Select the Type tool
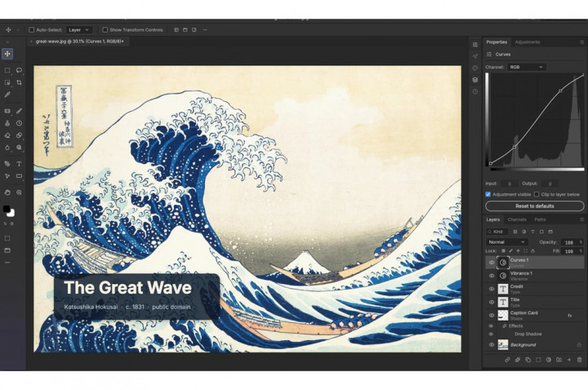Screen dimensions: 588x390 click(19, 164)
